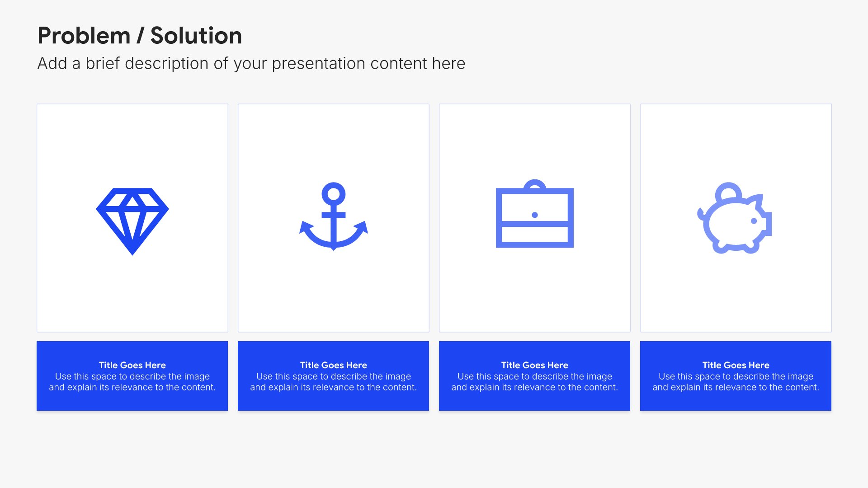
Task: Select the piggy bank icon
Action: pos(735,218)
